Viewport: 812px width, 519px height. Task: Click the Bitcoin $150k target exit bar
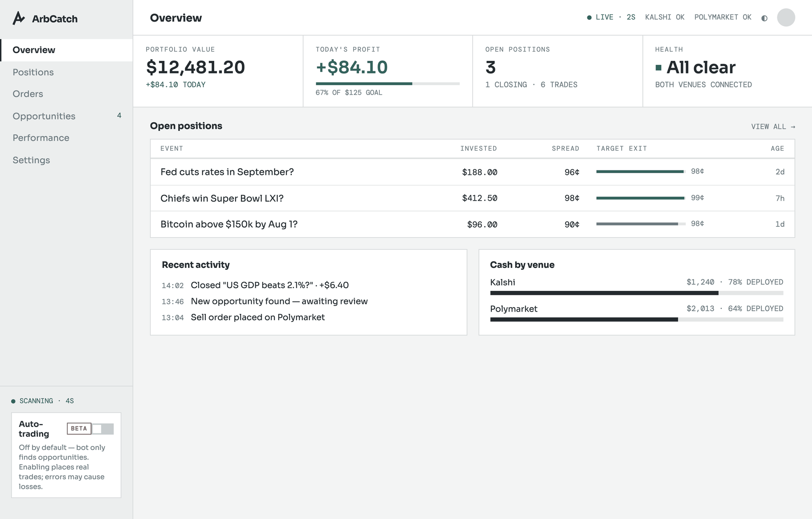641,224
